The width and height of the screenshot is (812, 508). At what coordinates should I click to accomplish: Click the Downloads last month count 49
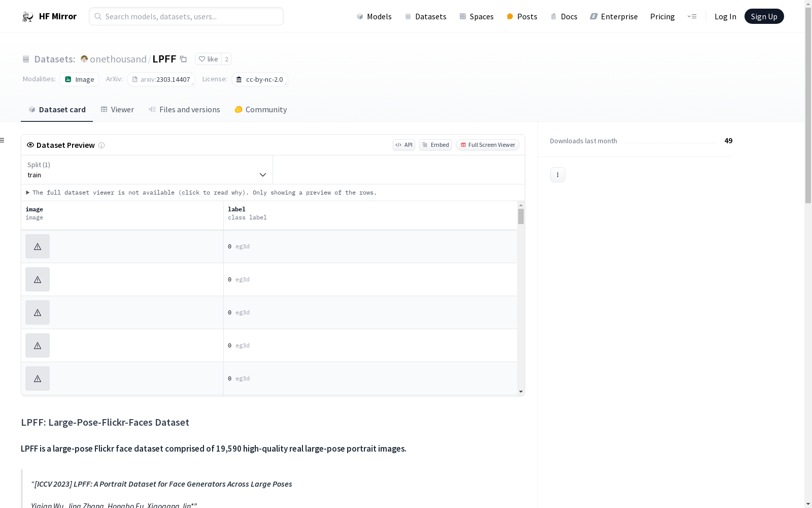coord(728,141)
